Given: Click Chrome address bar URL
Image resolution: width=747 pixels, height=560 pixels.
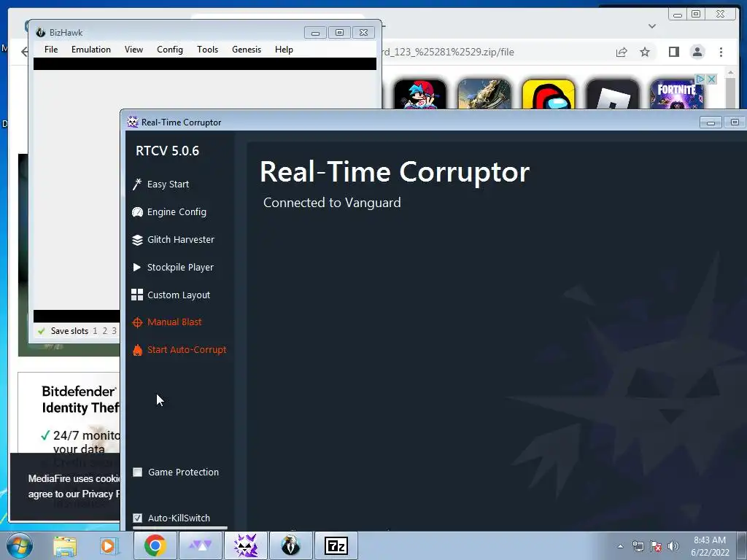Looking at the screenshot, I should click(448, 52).
